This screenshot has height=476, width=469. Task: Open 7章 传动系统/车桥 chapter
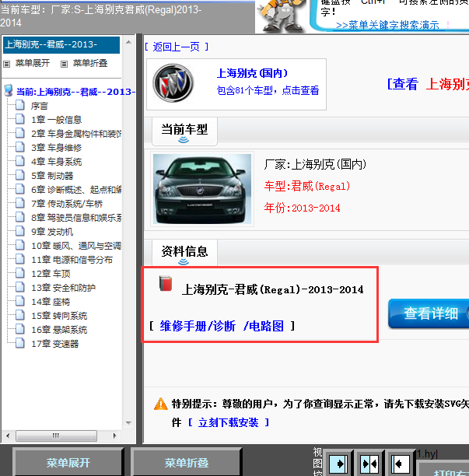67,204
